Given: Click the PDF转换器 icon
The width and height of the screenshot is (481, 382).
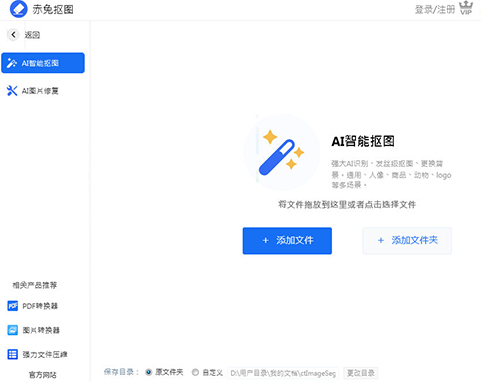Looking at the screenshot, I should [13, 306].
